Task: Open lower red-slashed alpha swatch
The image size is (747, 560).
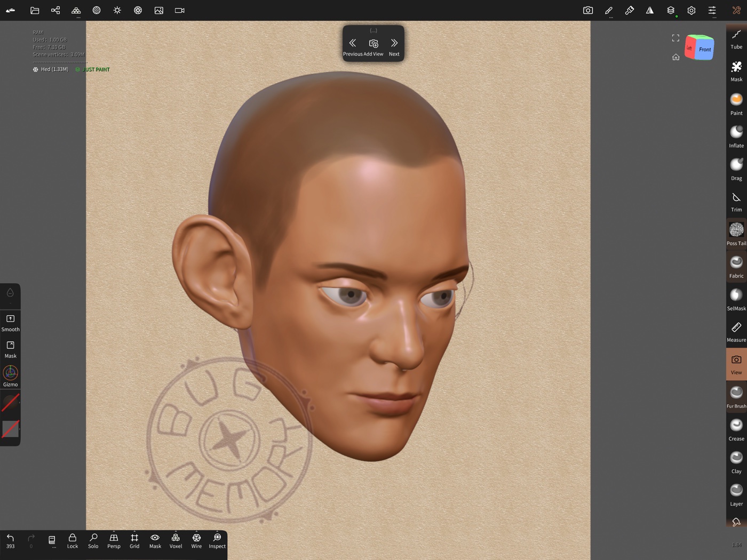Action: 11,429
